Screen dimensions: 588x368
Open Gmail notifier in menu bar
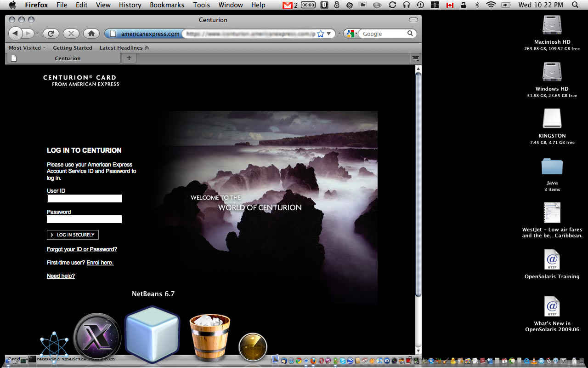(291, 5)
